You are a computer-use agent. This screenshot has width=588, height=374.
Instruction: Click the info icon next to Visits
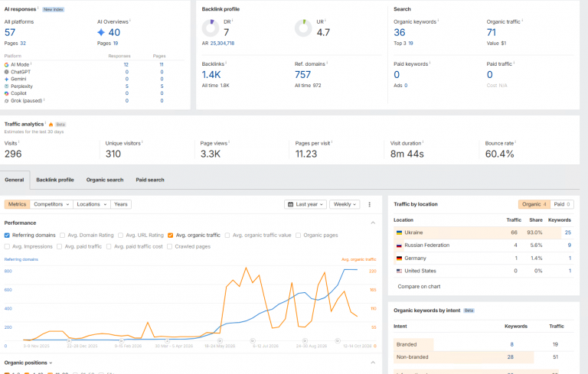coord(18,142)
